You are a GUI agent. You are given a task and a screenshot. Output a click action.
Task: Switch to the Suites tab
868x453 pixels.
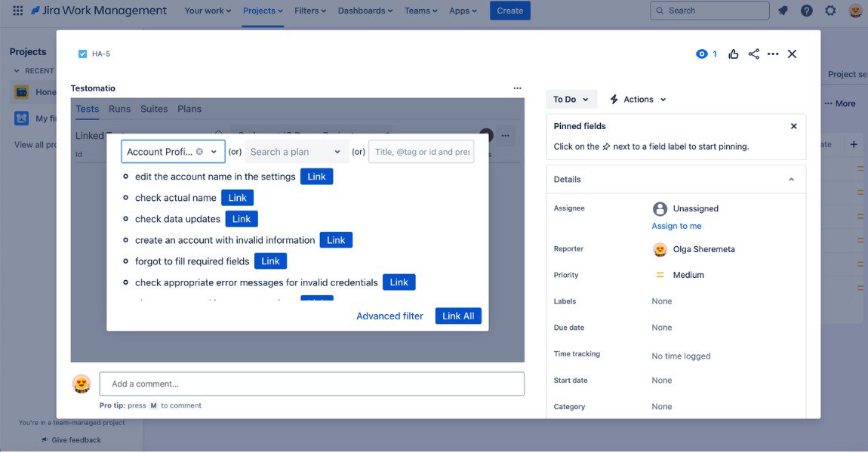154,109
